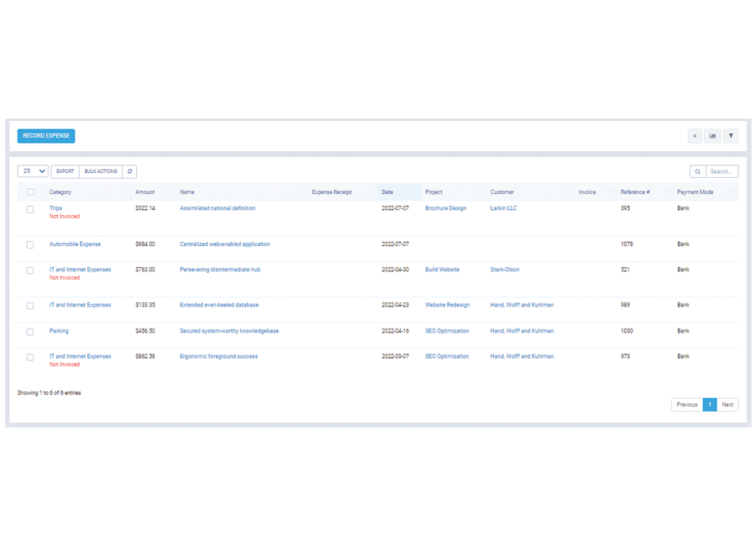Open the Larkin LLC customer link
Image resolution: width=756 pixels, height=546 pixels.
(x=503, y=208)
